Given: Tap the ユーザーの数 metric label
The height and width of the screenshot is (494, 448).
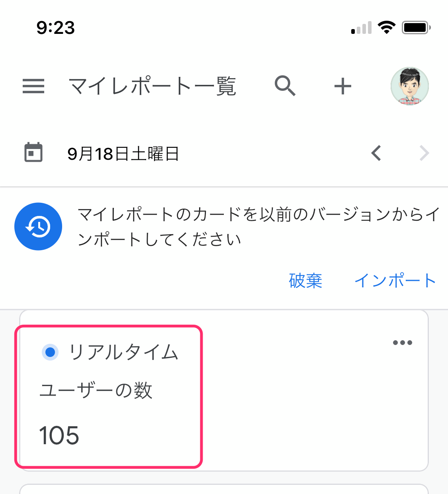Looking at the screenshot, I should [96, 390].
